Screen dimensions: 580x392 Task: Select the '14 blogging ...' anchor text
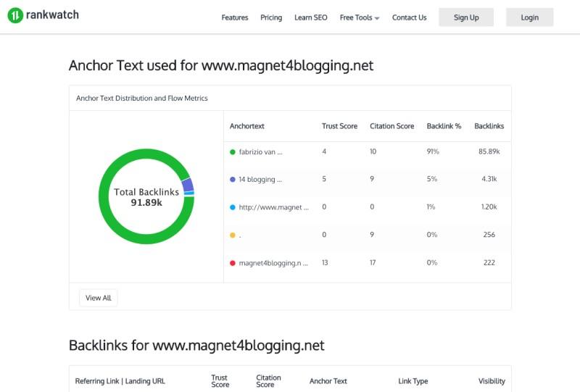coord(260,180)
